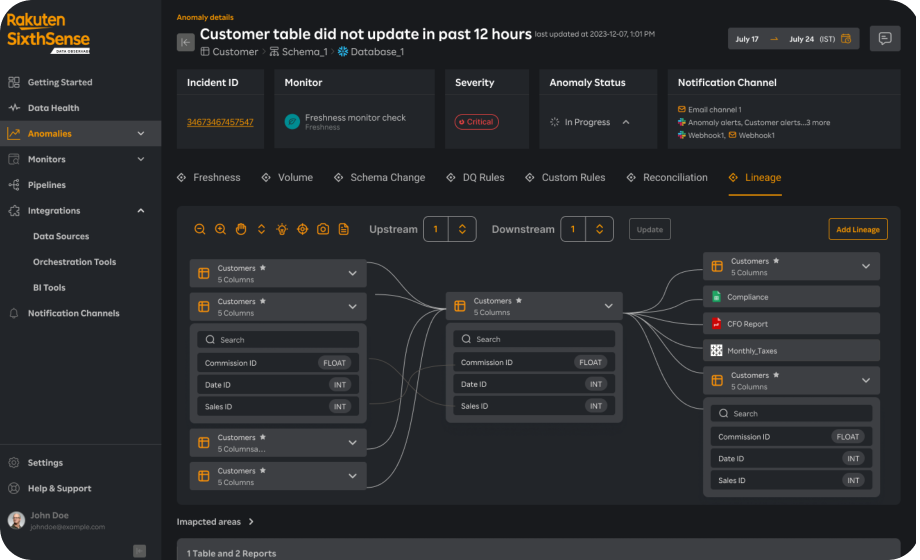The width and height of the screenshot is (920, 560).
Task: Click the left upstream node Search field
Action: pos(278,340)
